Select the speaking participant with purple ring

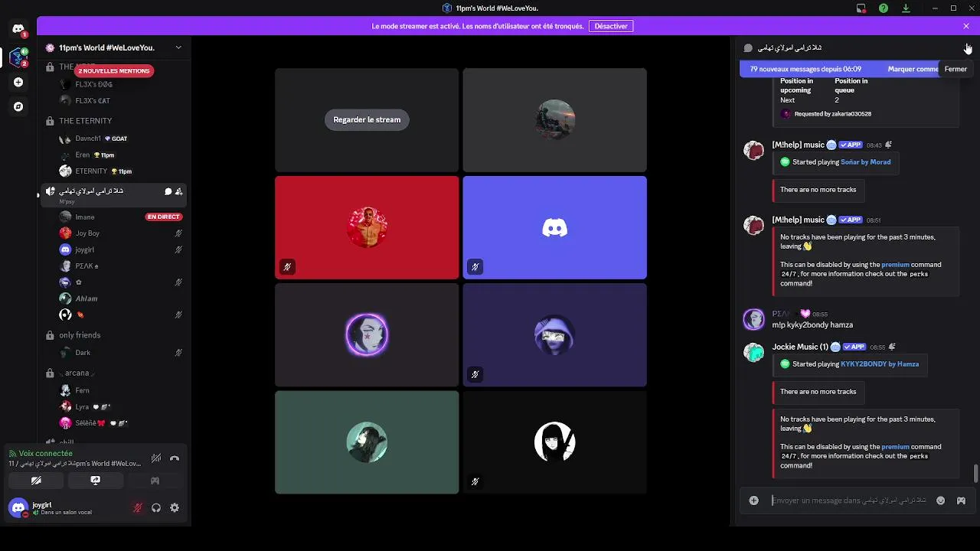click(x=367, y=335)
